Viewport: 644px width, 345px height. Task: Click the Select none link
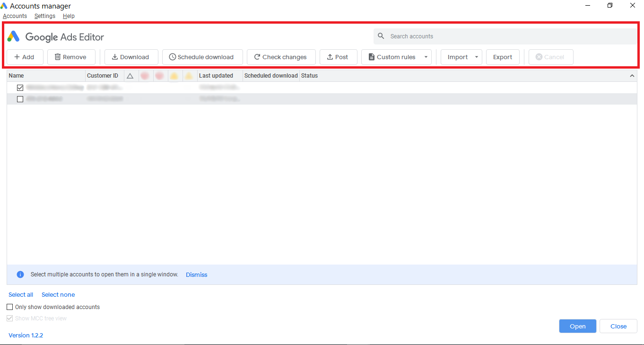(x=58, y=294)
